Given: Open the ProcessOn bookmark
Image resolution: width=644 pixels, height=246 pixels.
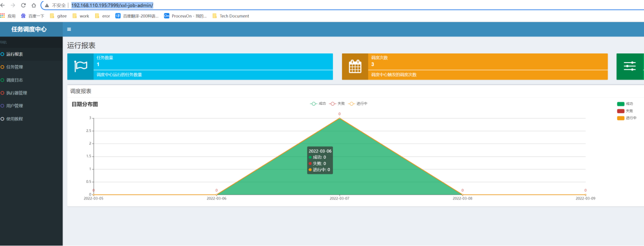Looking at the screenshot, I should pos(185,16).
